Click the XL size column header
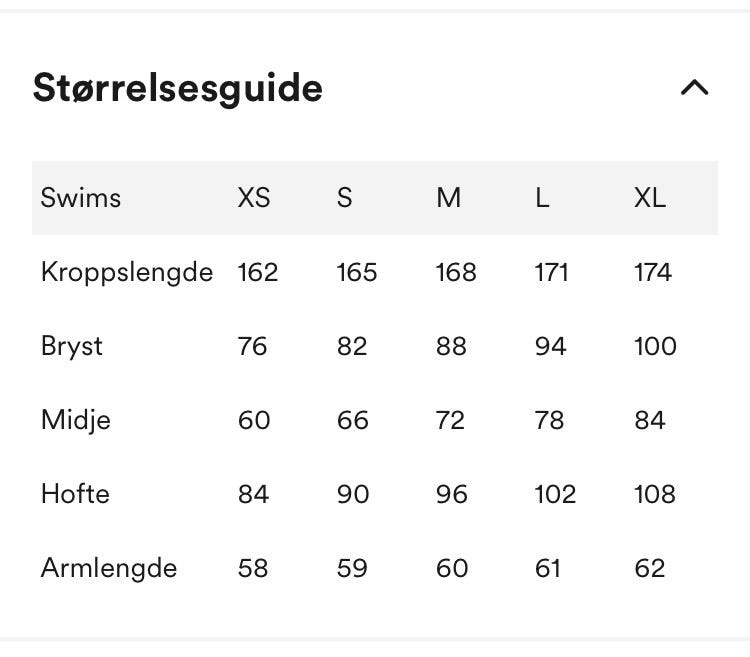750x657 pixels. 650,198
